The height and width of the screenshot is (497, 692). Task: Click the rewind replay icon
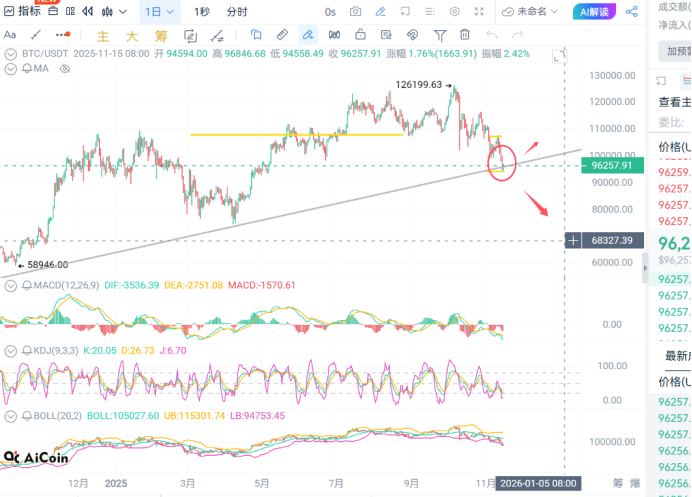point(87,12)
